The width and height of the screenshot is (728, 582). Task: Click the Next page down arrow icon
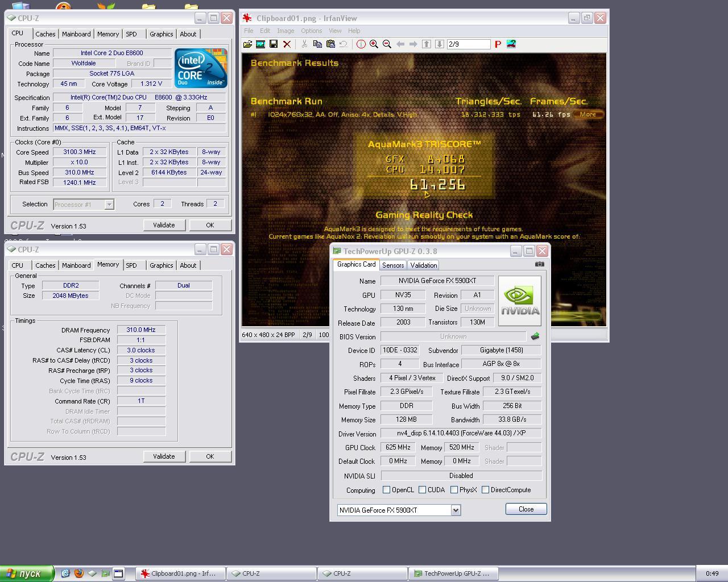(440, 44)
